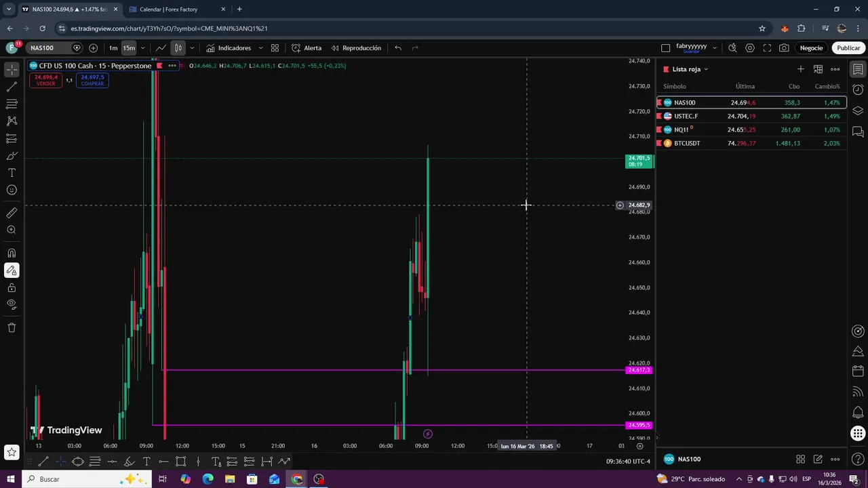Click the NAS100 symbol search field
This screenshot has width=868, height=488.
coord(48,48)
